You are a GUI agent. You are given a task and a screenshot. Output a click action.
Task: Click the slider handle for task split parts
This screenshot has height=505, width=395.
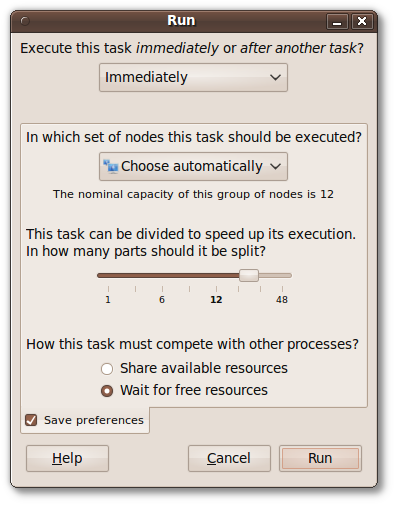pos(249,276)
